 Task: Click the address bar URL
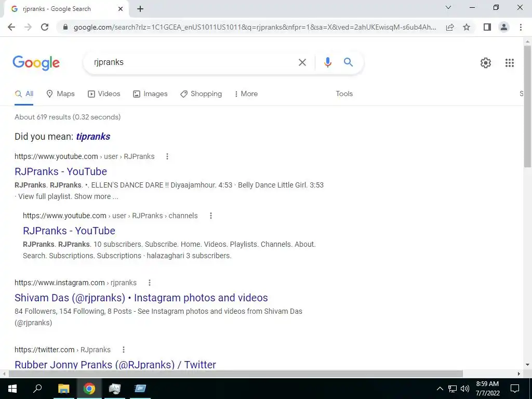pyautogui.click(x=255, y=27)
